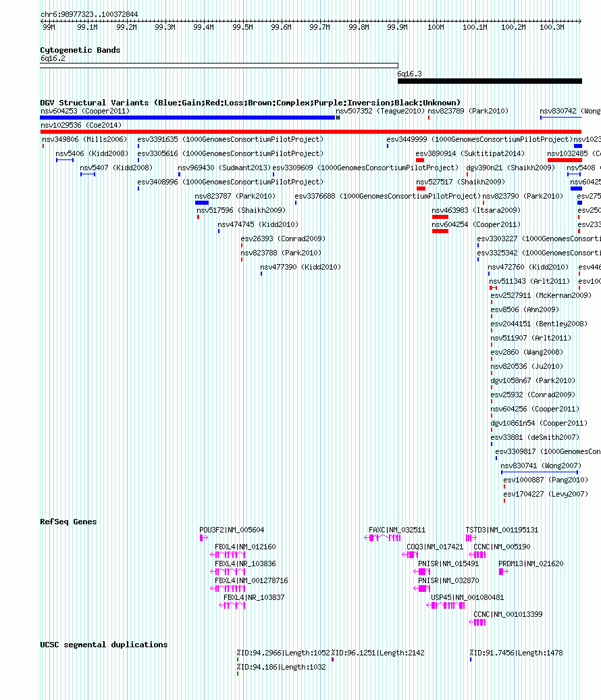The image size is (601, 700).
Task: Click the POU3F2 NM_005604 gene glyph
Action: (x=203, y=538)
